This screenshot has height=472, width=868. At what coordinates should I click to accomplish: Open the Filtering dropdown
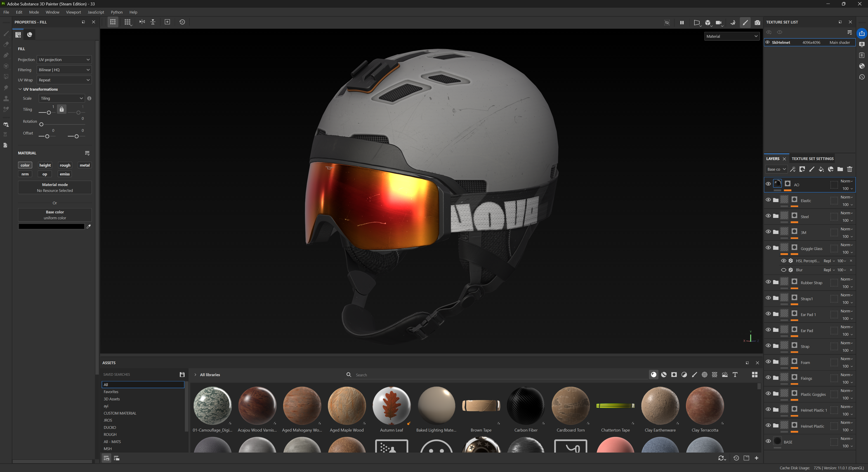click(64, 70)
